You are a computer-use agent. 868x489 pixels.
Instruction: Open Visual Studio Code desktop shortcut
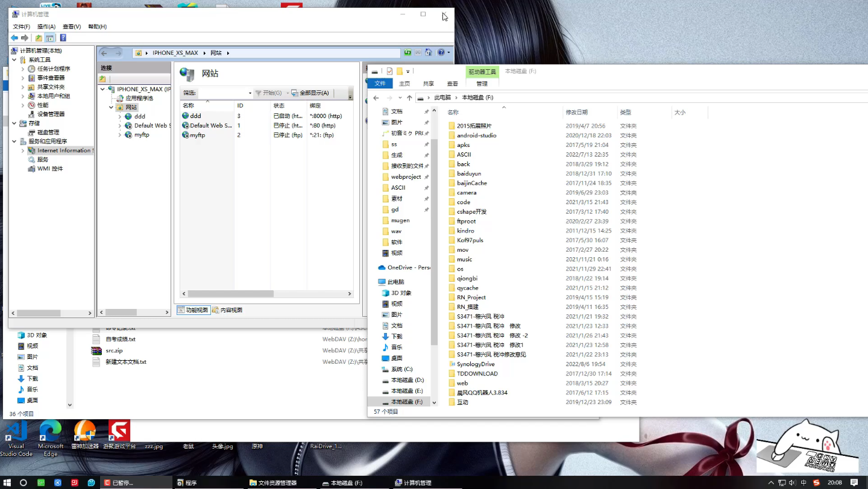click(16, 439)
